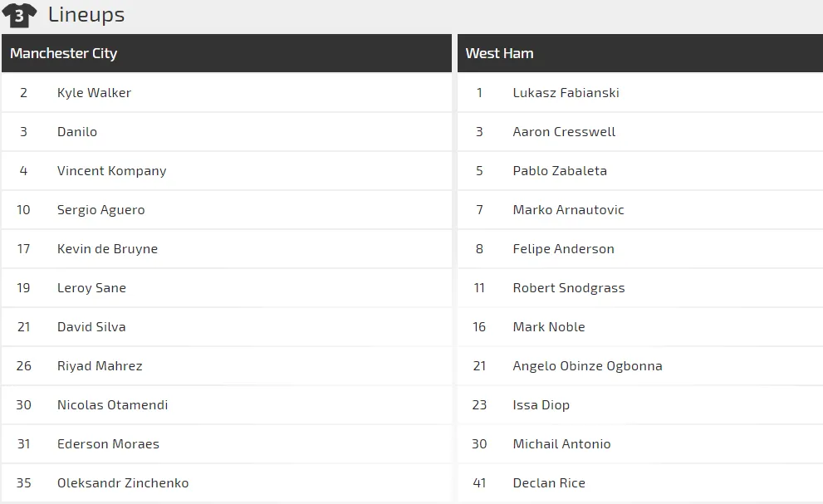
Task: Open Vincent Kompany's player entry
Action: pyautogui.click(x=111, y=171)
